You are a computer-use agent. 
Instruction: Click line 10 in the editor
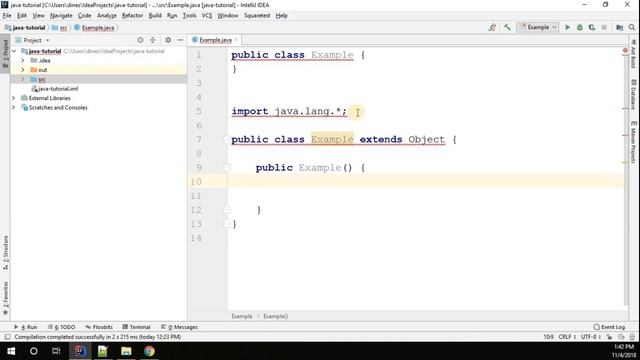pyautogui.click(x=426, y=182)
